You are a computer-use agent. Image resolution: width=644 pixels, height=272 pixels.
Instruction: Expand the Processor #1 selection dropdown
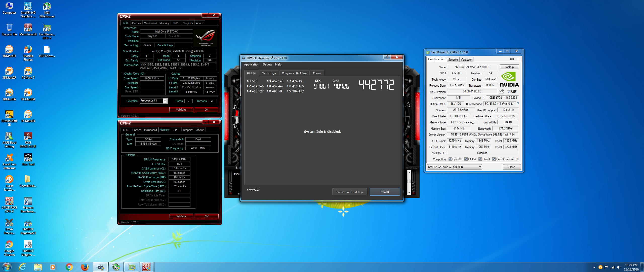pos(165,101)
